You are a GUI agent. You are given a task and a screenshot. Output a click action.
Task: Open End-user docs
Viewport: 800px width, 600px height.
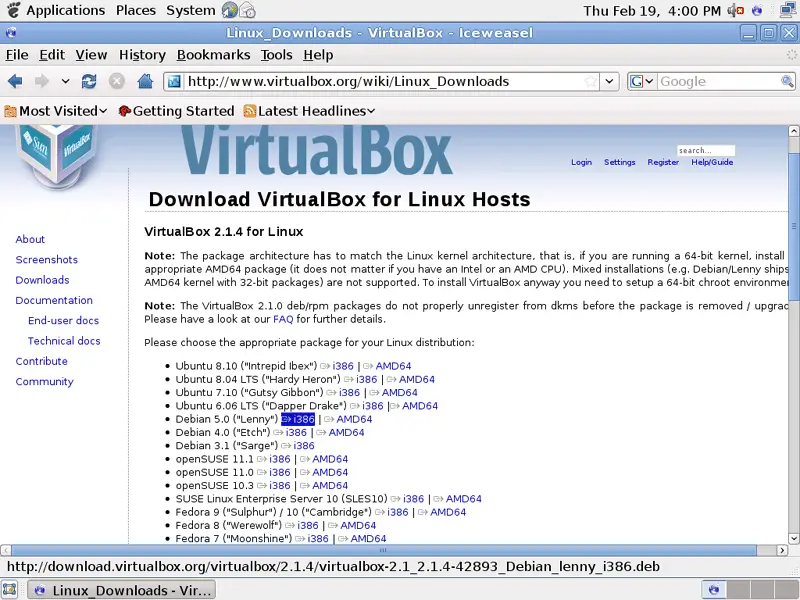click(x=63, y=320)
